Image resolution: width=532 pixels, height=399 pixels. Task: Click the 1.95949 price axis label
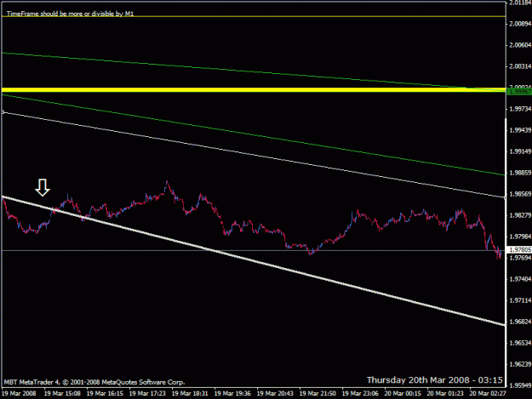(520, 385)
